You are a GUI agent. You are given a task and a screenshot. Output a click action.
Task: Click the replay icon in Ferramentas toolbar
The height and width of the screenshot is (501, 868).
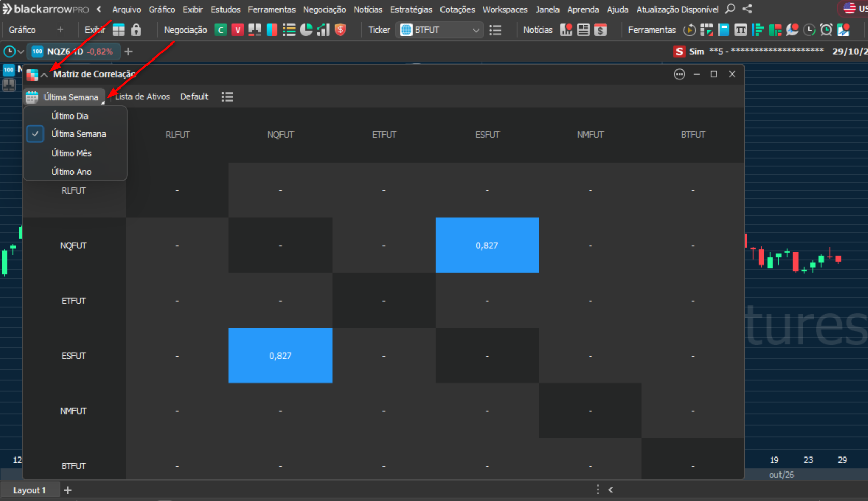pyautogui.click(x=689, y=30)
